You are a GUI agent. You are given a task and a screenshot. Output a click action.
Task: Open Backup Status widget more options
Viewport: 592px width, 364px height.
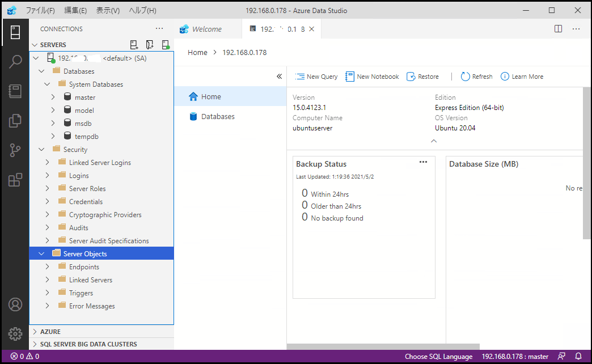[423, 162]
